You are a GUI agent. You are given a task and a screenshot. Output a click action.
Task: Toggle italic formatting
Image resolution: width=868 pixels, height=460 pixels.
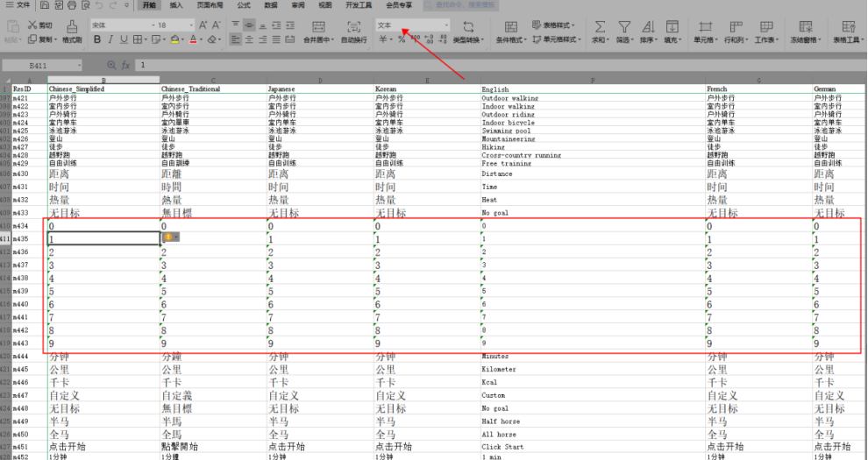pyautogui.click(x=110, y=39)
